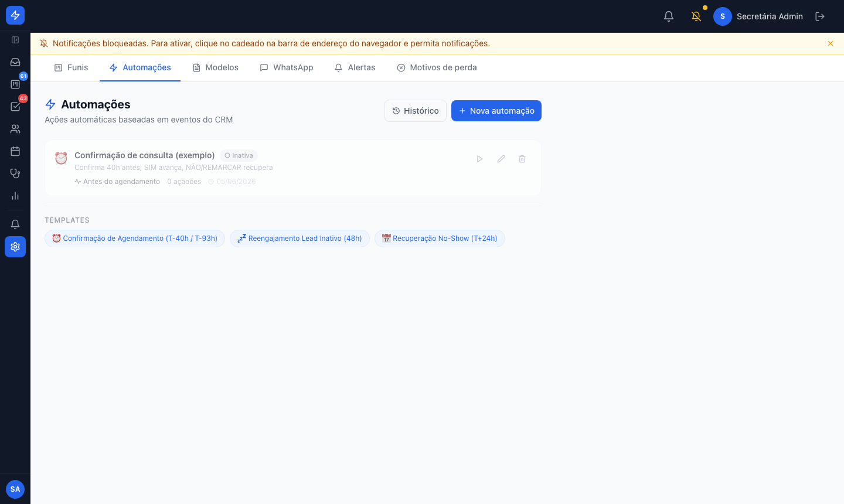This screenshot has width=844, height=504.
Task: Click the 05/06/2026 date on automation card
Action: [x=232, y=182]
